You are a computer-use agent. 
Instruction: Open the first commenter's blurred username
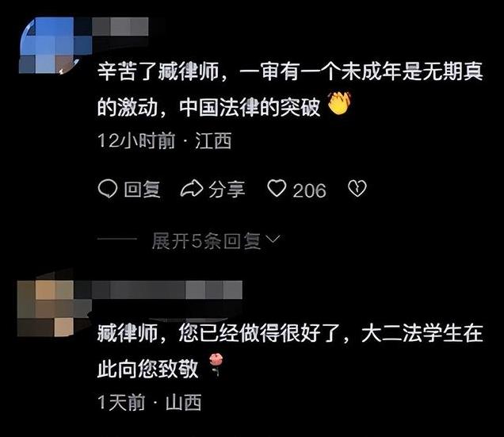(120, 26)
